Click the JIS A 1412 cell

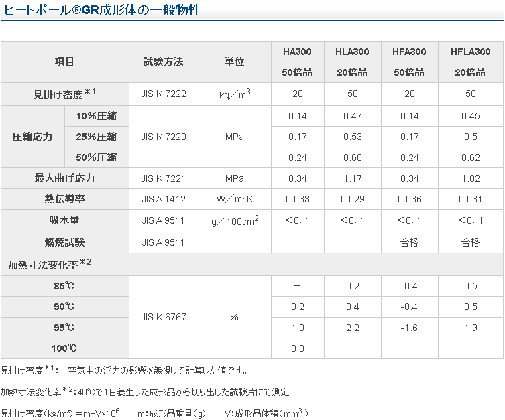(164, 199)
